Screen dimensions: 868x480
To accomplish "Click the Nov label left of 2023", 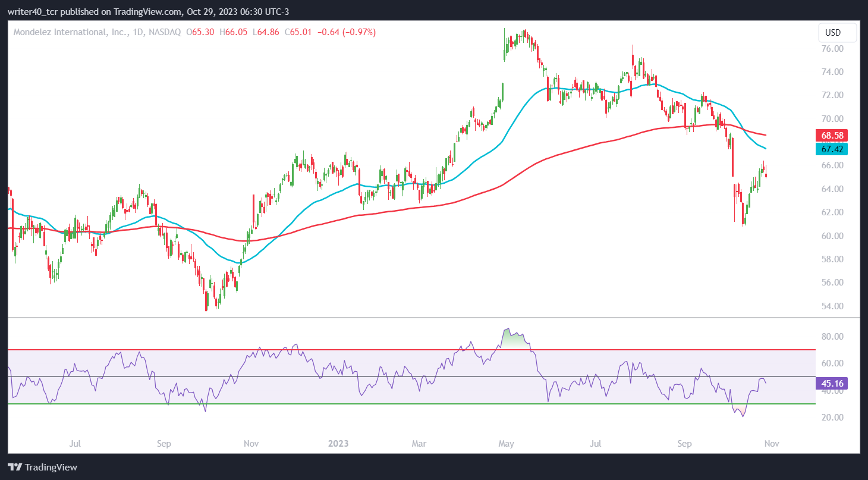I will tap(251, 444).
